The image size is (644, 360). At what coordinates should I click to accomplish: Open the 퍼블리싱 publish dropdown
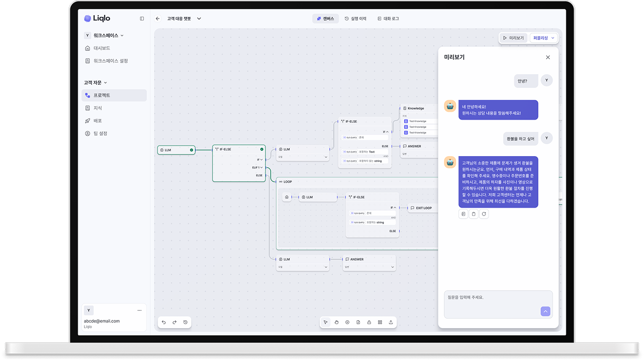[553, 38]
